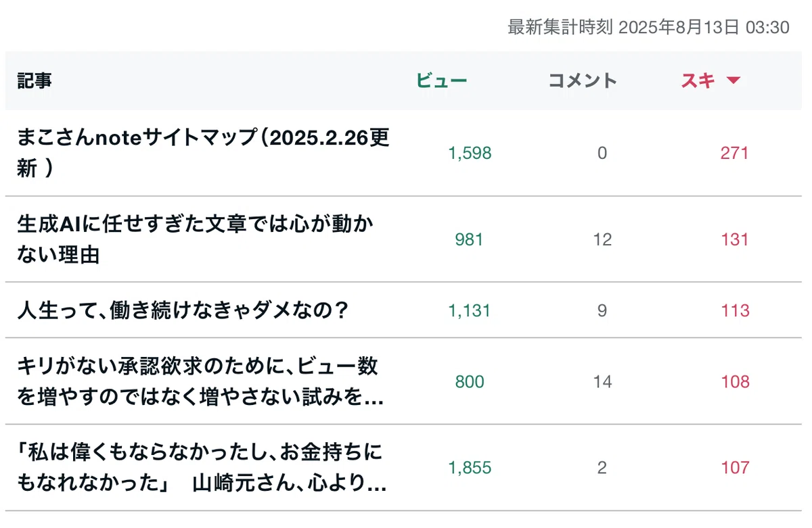Click スキ count 113
The height and width of the screenshot is (528, 812).
[x=735, y=311]
